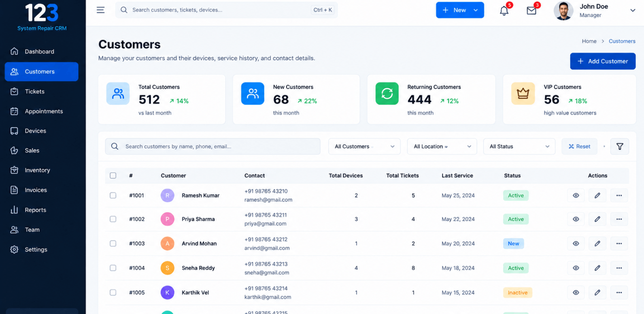
Task: Follow the Home breadcrumb link
Action: 589,41
